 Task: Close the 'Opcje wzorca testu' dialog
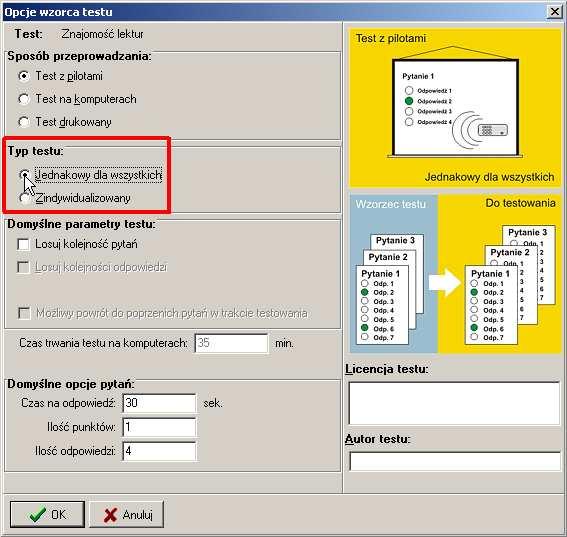click(555, 12)
